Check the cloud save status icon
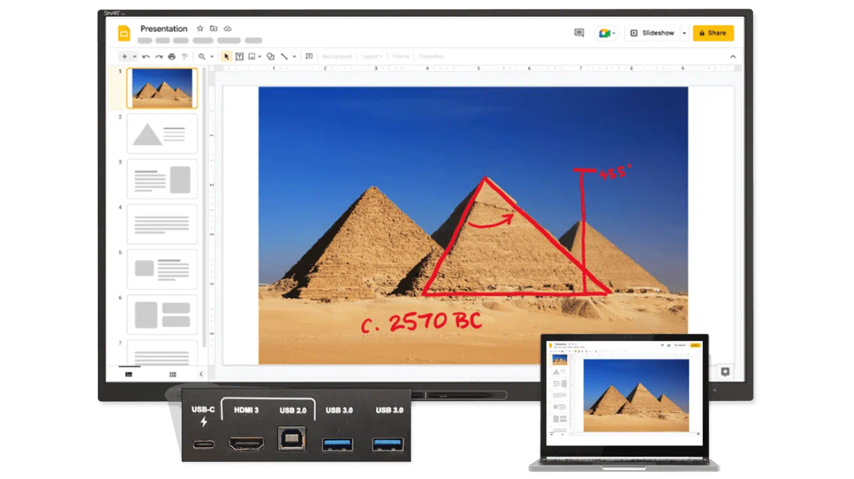This screenshot has width=854, height=479. pyautogui.click(x=228, y=28)
